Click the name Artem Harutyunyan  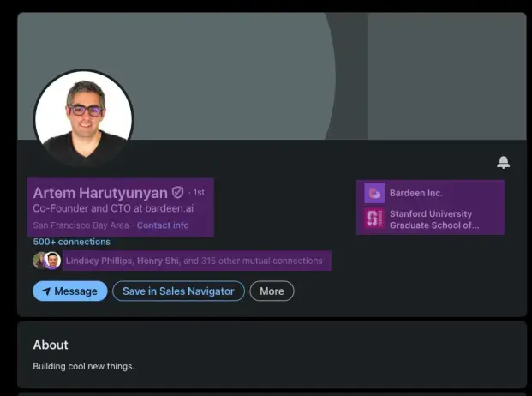(100, 193)
